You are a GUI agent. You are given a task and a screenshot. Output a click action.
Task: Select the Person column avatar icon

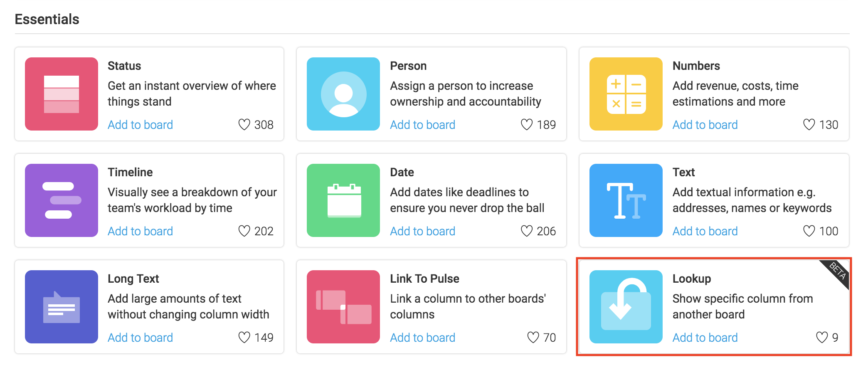coord(343,94)
